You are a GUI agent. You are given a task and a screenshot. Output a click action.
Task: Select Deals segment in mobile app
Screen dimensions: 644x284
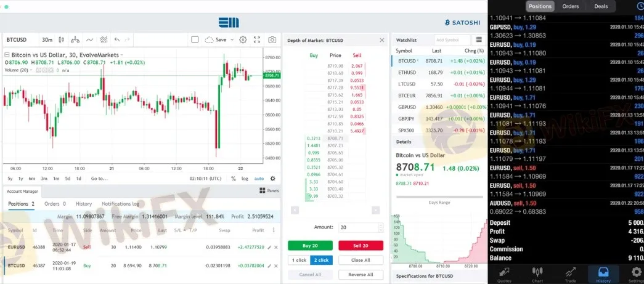coord(601,6)
